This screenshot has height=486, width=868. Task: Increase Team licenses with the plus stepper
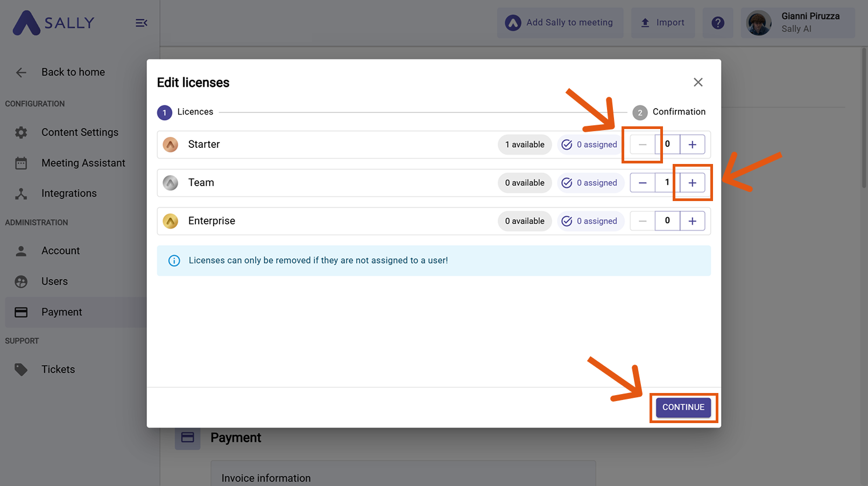point(693,182)
